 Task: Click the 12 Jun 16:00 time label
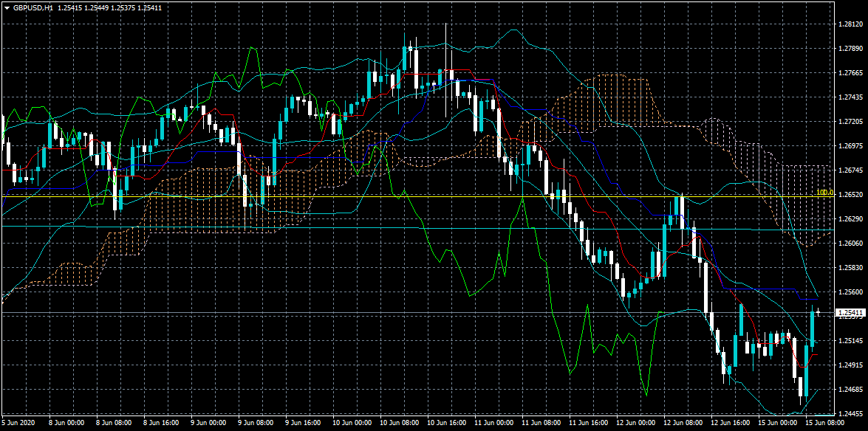click(x=731, y=424)
